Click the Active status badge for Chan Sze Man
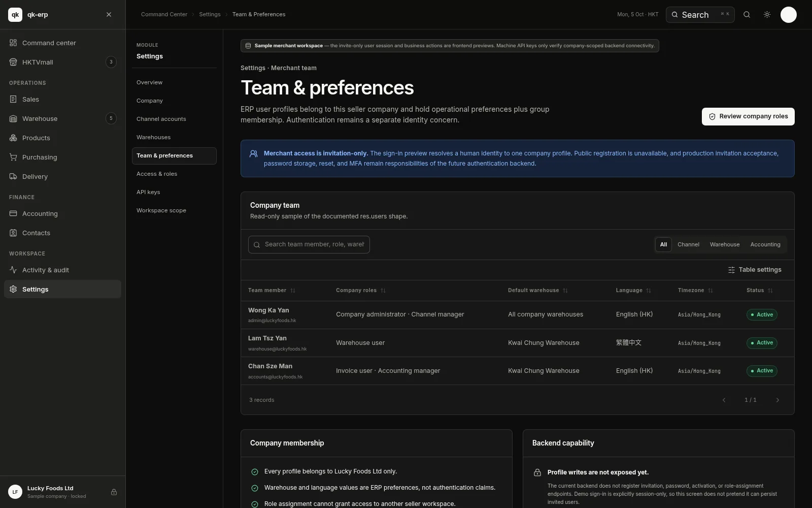Image resolution: width=812 pixels, height=508 pixels. tap(762, 371)
